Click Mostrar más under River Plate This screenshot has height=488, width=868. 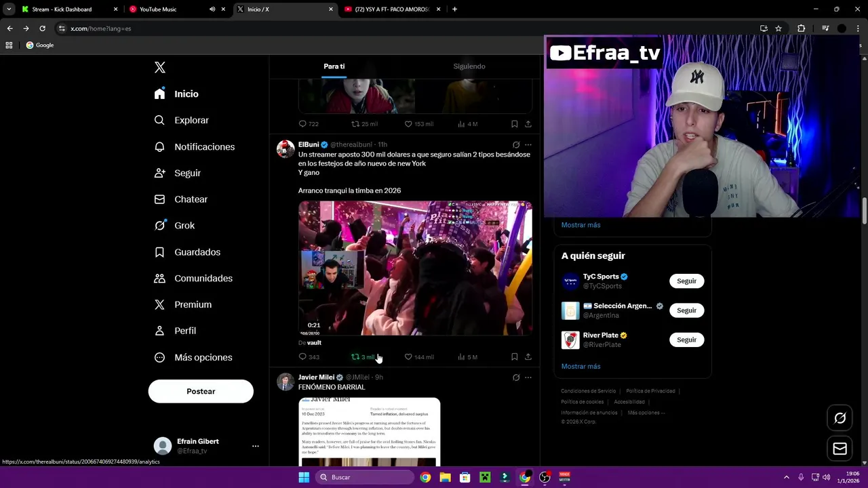580,367
